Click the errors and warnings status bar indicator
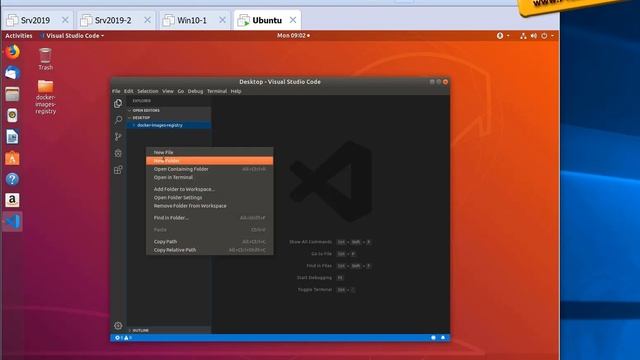Viewport: 640px width, 360px height. (x=124, y=338)
